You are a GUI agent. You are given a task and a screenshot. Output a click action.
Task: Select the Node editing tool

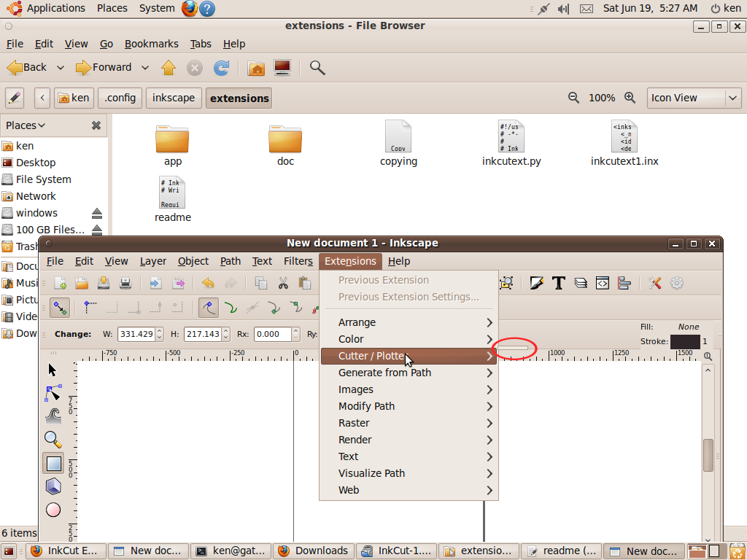(x=53, y=392)
